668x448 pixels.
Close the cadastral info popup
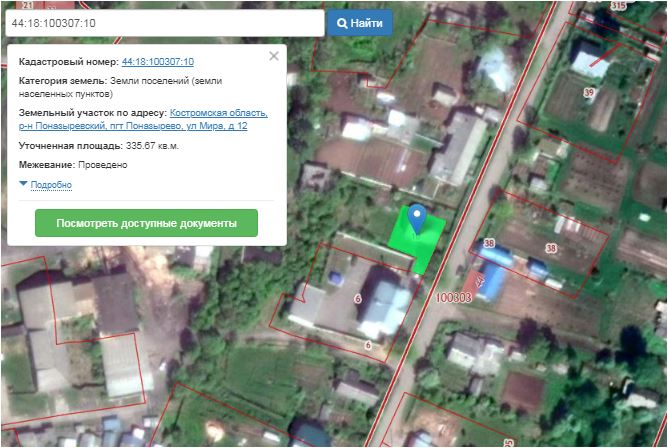(274, 57)
